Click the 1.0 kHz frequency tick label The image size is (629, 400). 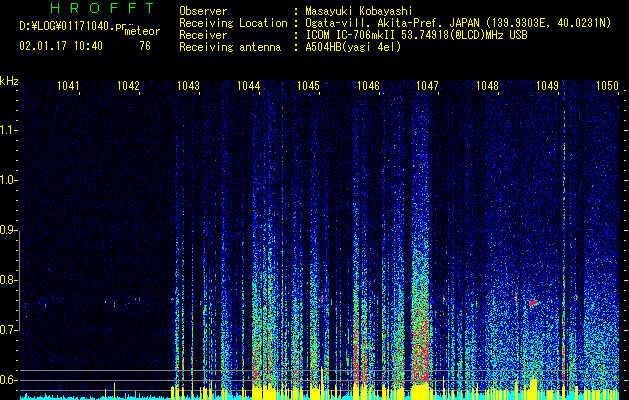point(7,180)
